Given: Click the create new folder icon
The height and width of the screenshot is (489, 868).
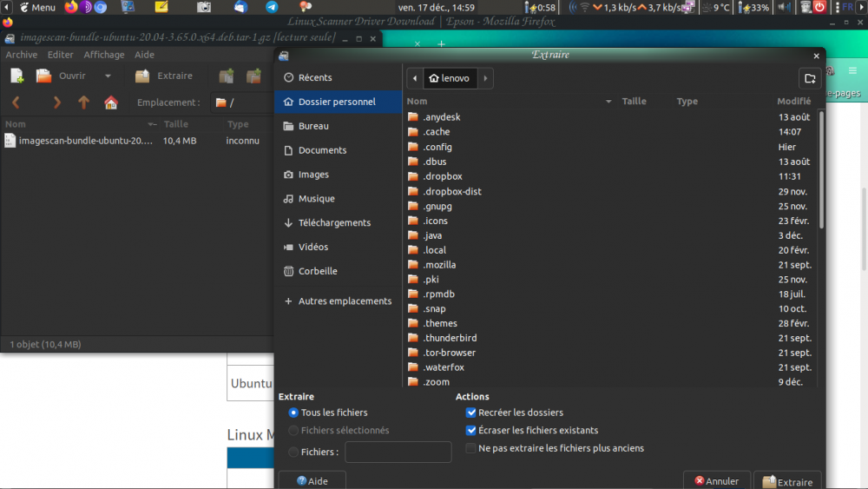Looking at the screenshot, I should (x=810, y=78).
